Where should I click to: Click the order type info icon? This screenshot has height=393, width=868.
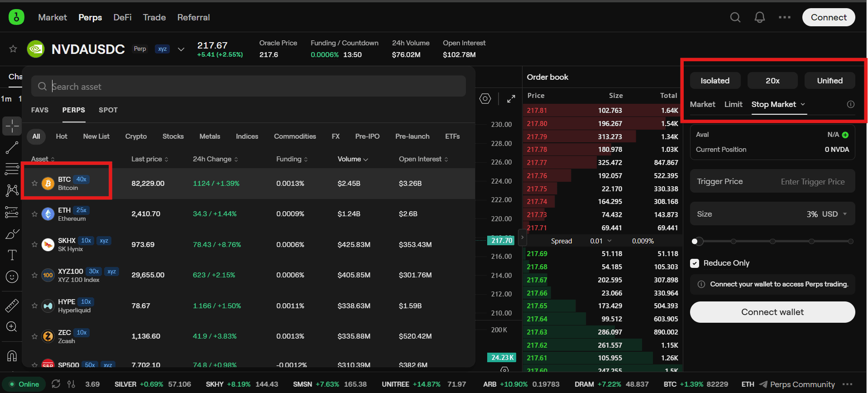pos(851,104)
